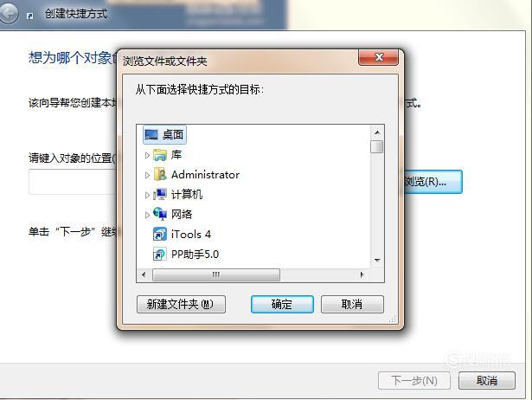Click the 确定 button
532x400 pixels.
pyautogui.click(x=282, y=304)
